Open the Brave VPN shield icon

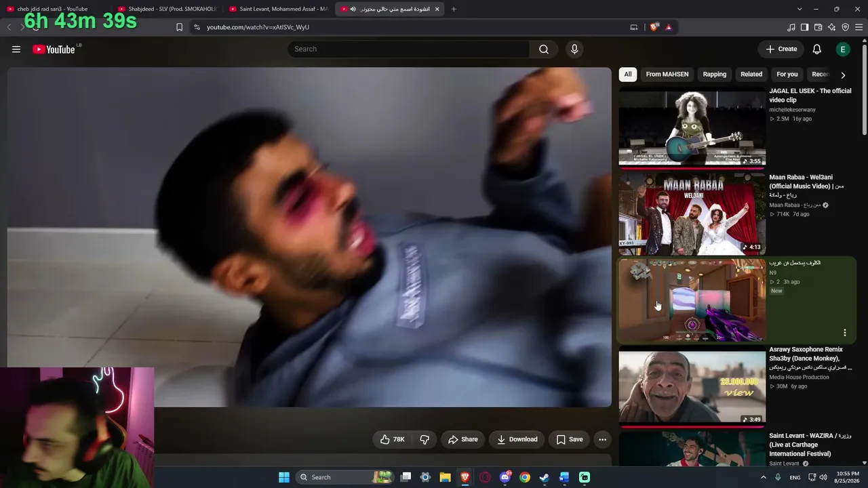[845, 27]
